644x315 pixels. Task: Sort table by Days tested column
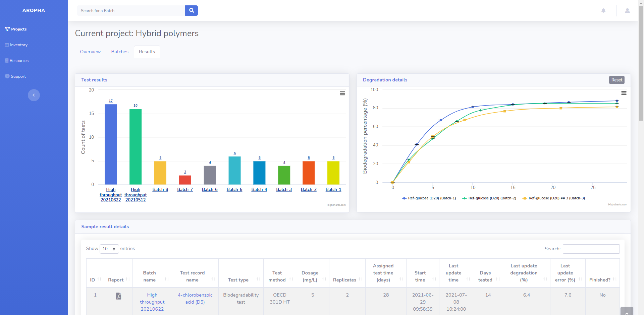pos(498,279)
